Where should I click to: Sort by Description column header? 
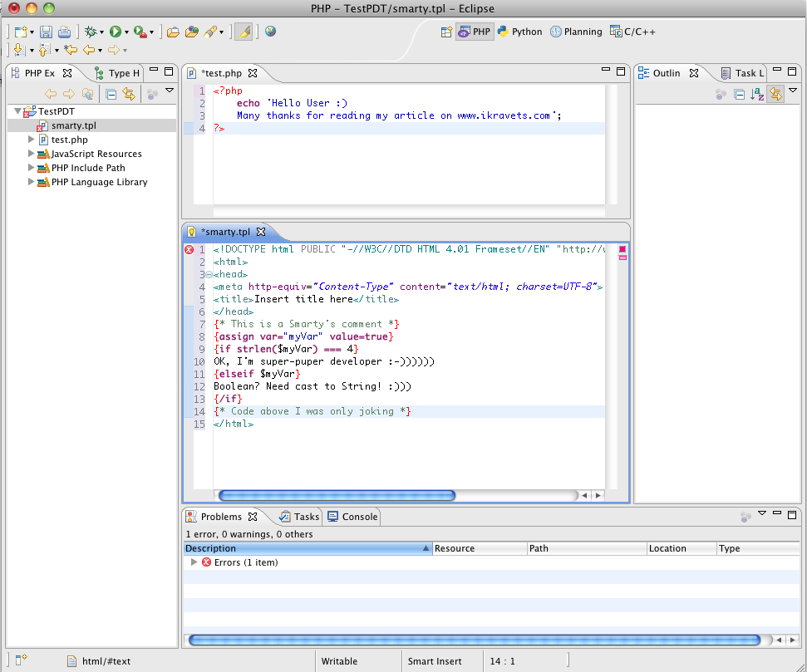pyautogui.click(x=308, y=548)
